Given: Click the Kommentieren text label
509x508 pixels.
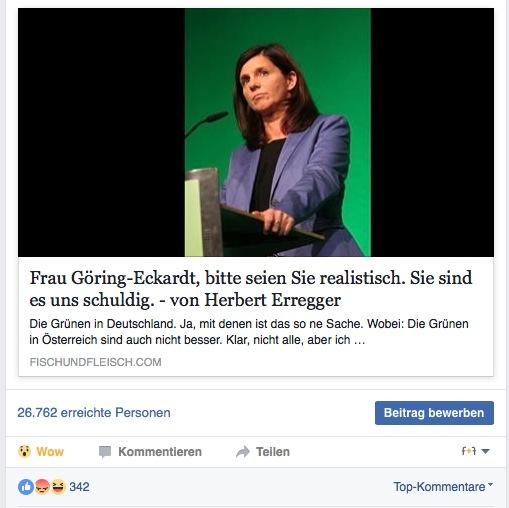Looking at the screenshot, I should point(160,452).
